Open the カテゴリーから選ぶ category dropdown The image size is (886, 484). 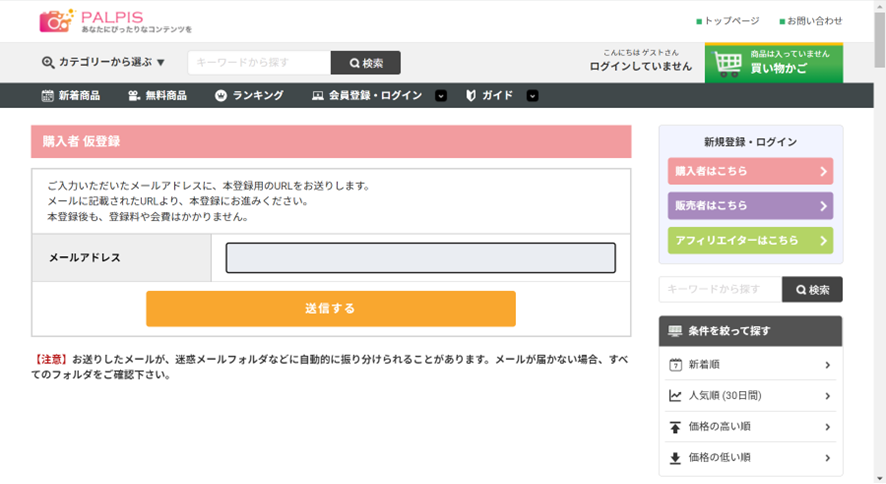104,62
